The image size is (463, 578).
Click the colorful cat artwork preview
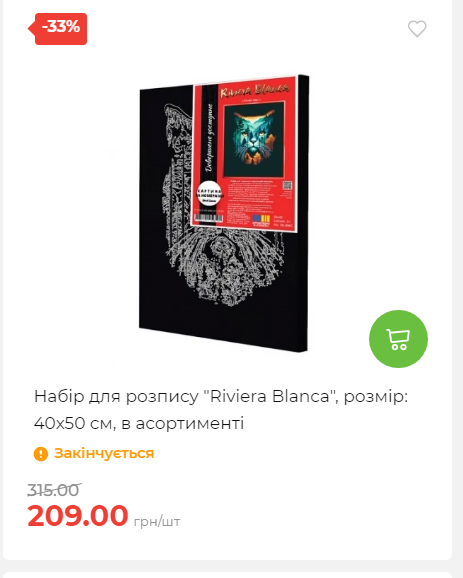click(x=254, y=140)
